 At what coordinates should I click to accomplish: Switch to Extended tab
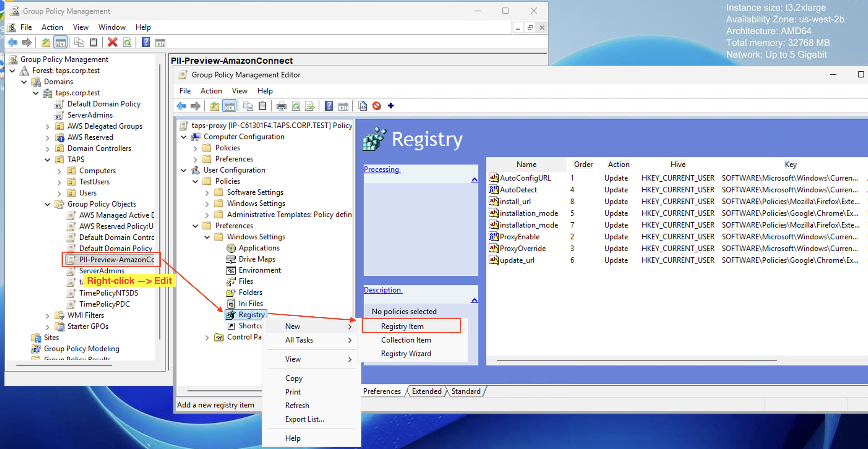pos(426,391)
